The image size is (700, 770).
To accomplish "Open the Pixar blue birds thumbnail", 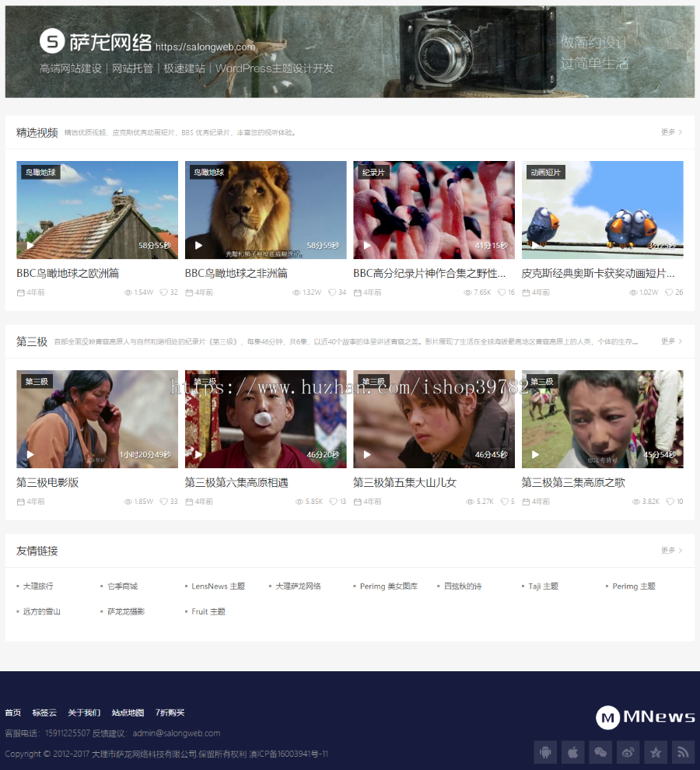I will 602,210.
